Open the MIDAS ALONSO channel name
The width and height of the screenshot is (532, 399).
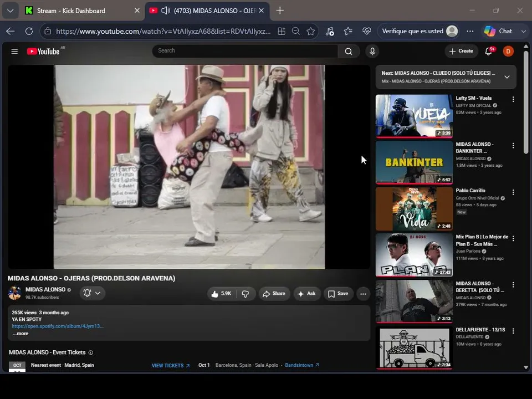click(x=45, y=290)
